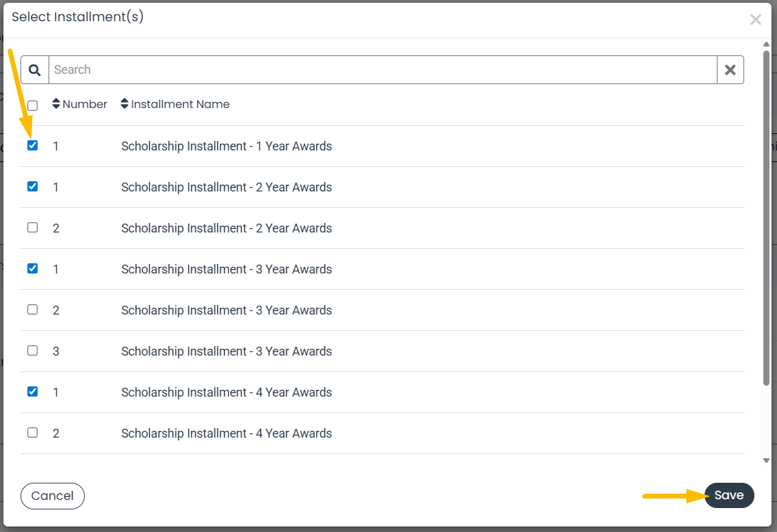Click the vertical scrollbar thumb
The image size is (777, 532).
766,218
